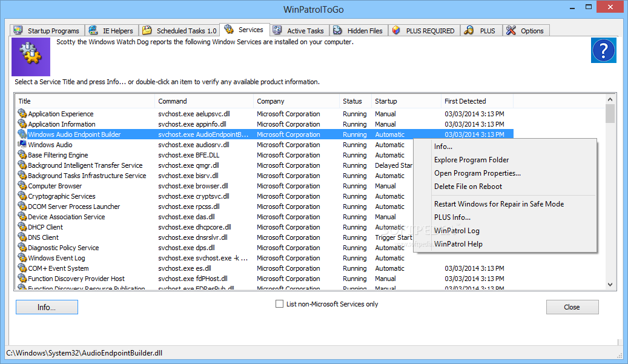Click the purple services gears icon
The width and height of the screenshot is (628, 364).
pos(31,57)
